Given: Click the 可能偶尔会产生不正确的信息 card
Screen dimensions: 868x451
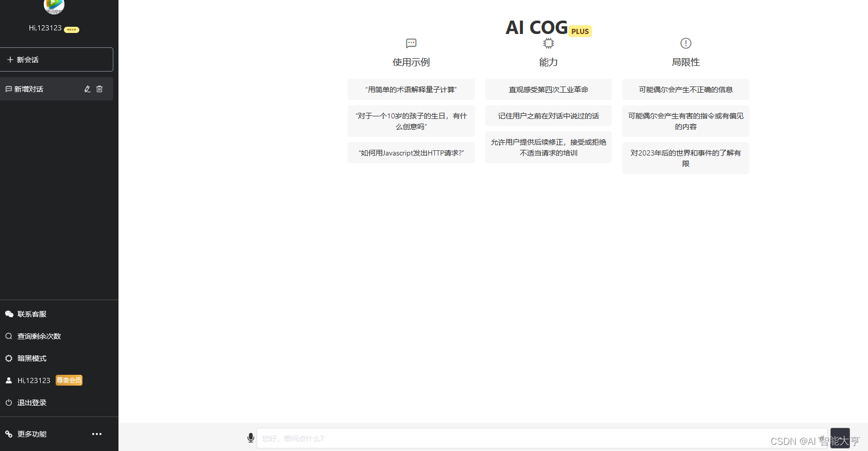Looking at the screenshot, I should coord(686,90).
